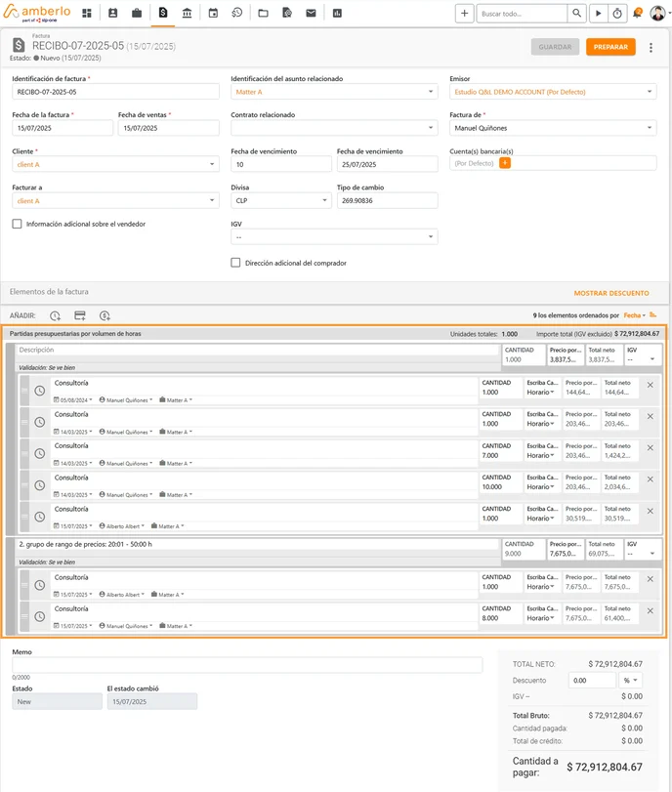Click the PREPARAR button
672x792 pixels.
[x=610, y=47]
